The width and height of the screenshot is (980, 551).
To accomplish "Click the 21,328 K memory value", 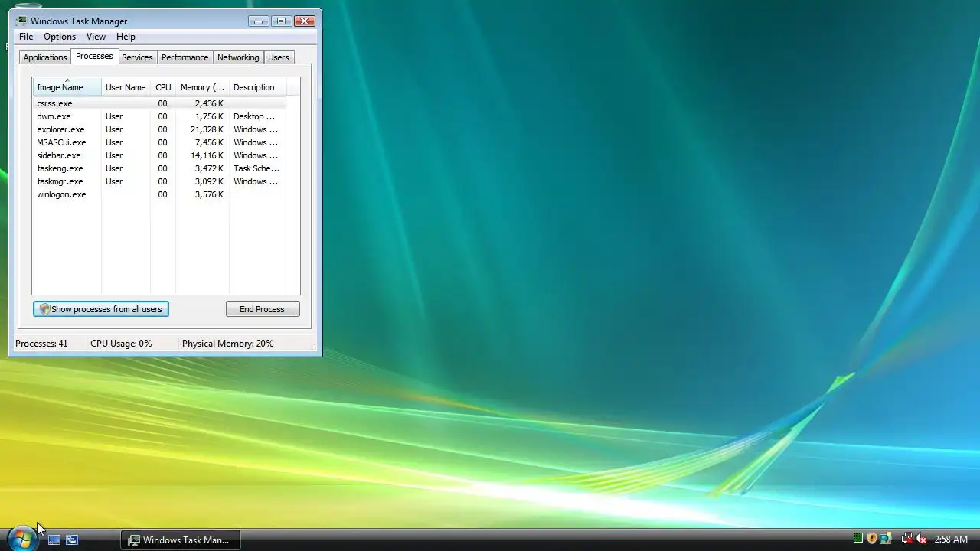I will pos(207,129).
